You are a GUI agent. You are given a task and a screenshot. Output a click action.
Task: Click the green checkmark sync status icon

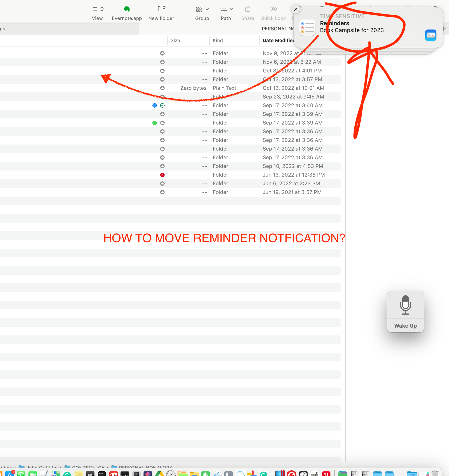pyautogui.click(x=162, y=105)
